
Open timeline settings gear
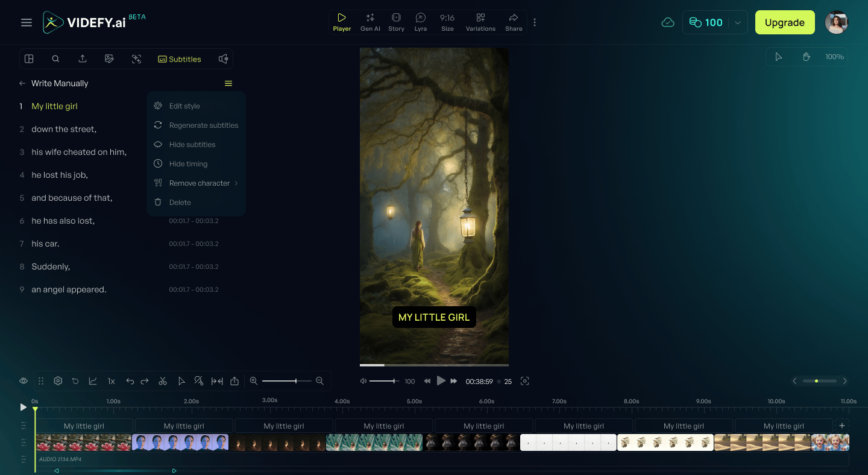58,381
